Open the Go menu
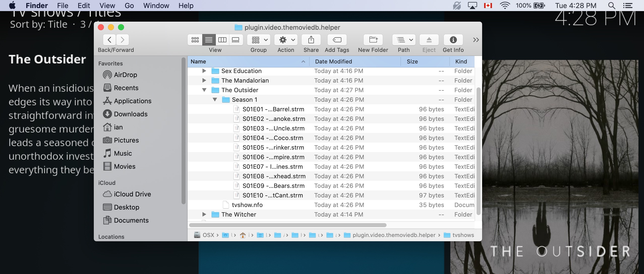The image size is (644, 274). (129, 5)
